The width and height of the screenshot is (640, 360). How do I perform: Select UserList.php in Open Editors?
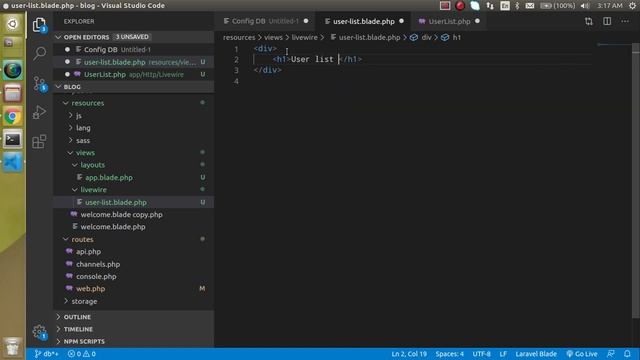133,74
